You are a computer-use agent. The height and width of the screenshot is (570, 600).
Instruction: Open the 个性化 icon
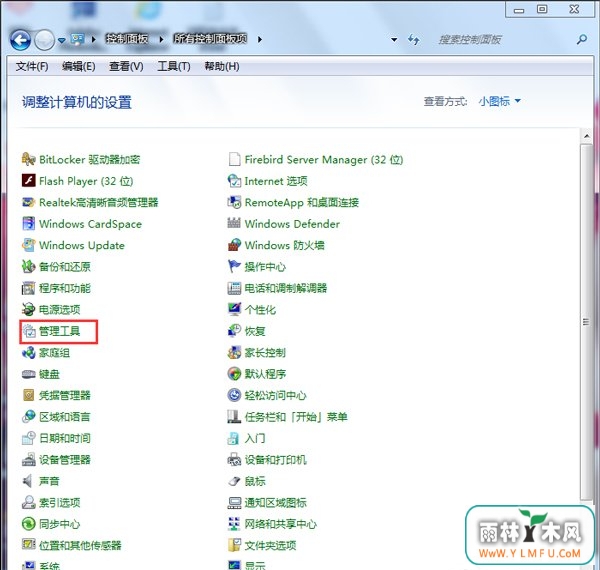[x=234, y=309]
